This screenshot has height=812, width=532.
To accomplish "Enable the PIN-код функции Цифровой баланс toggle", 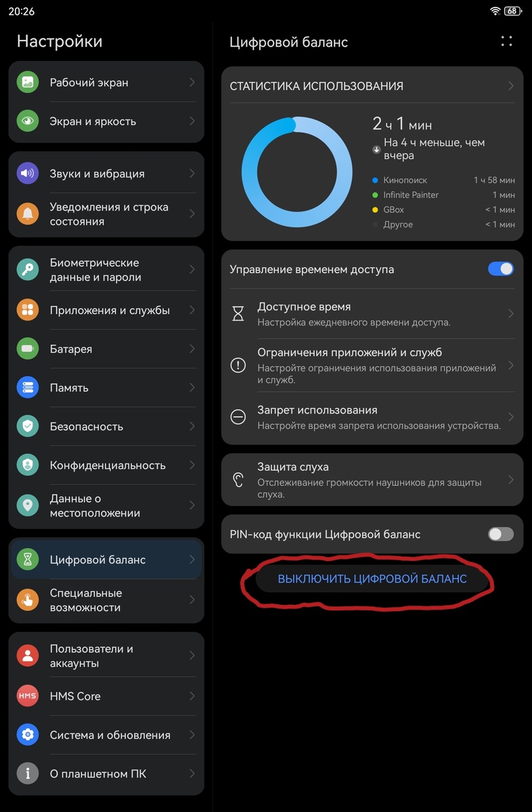I will pos(501,535).
